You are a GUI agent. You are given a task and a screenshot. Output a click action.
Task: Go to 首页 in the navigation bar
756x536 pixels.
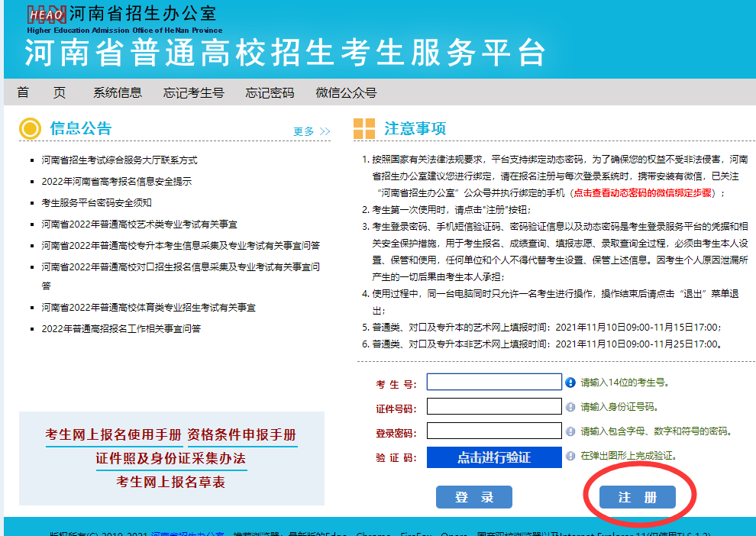click(41, 92)
